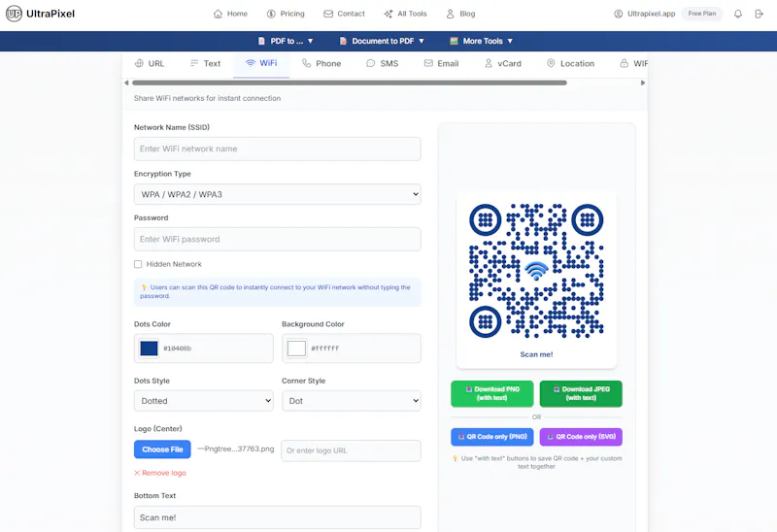Go to Home in top navigation
777x532 pixels.
click(230, 14)
